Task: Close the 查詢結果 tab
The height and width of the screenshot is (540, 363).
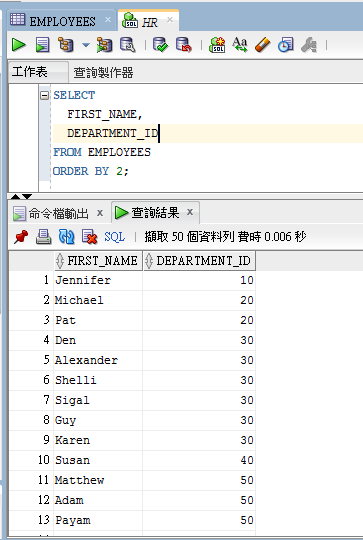Action: [x=190, y=212]
